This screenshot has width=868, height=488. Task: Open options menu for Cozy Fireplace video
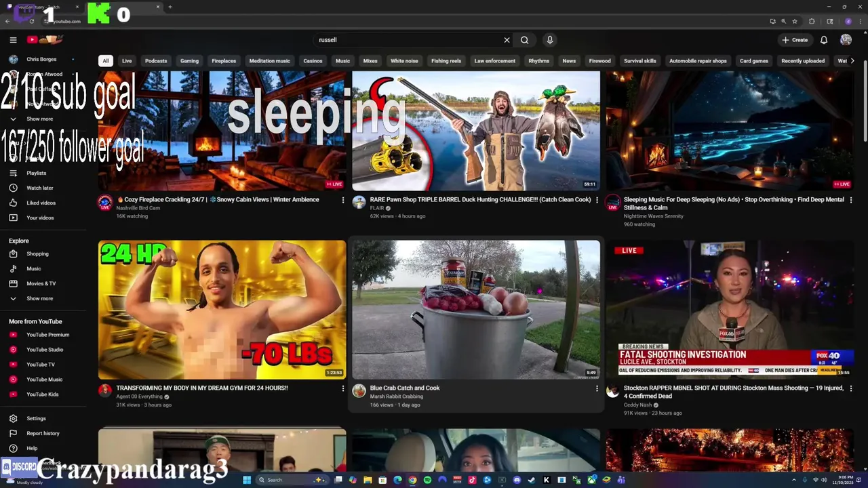click(342, 200)
